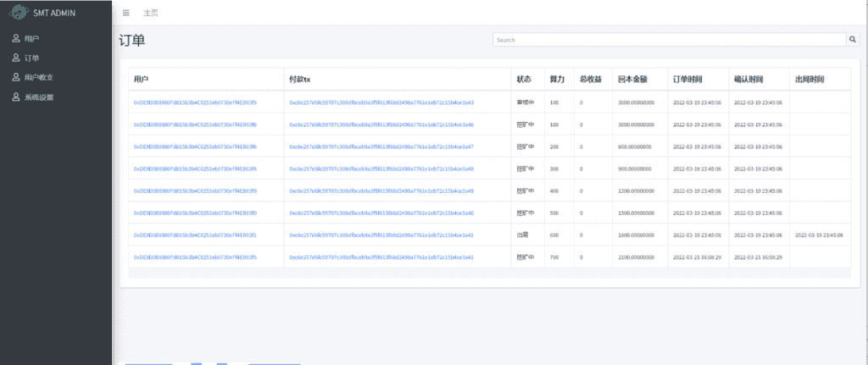Click the 出局时间 value 2022-03-19 23:45:06
Image resolution: width=868 pixels, height=365 pixels.
point(819,235)
